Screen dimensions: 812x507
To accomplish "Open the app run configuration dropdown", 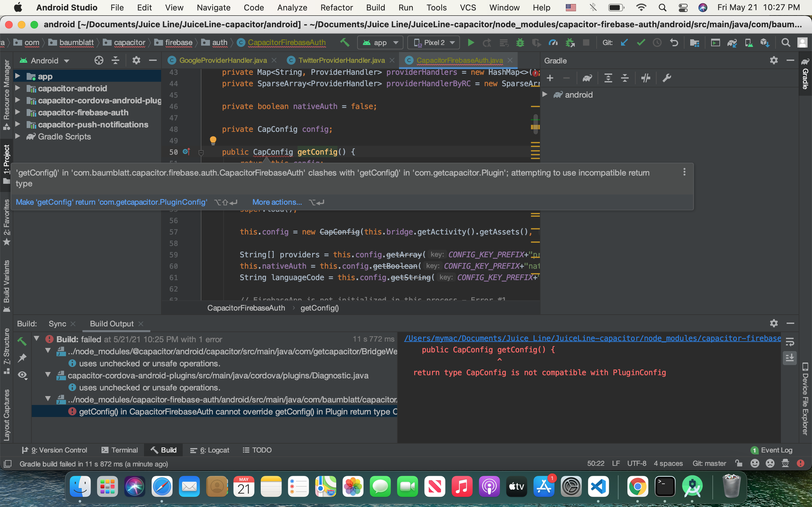I will point(380,42).
